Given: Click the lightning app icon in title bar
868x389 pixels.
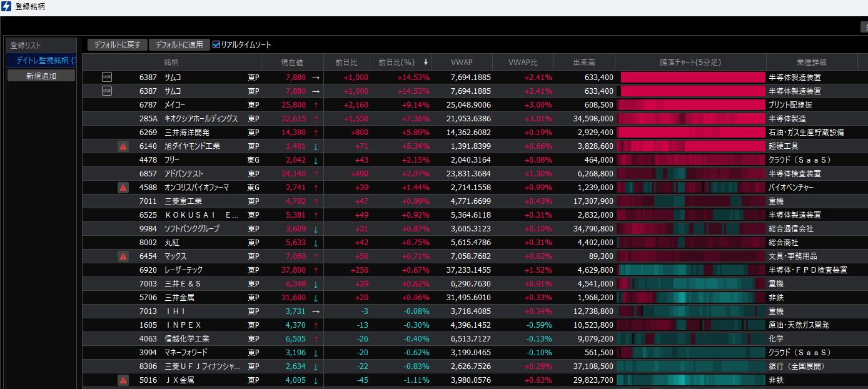Looking at the screenshot, I should [7, 6].
